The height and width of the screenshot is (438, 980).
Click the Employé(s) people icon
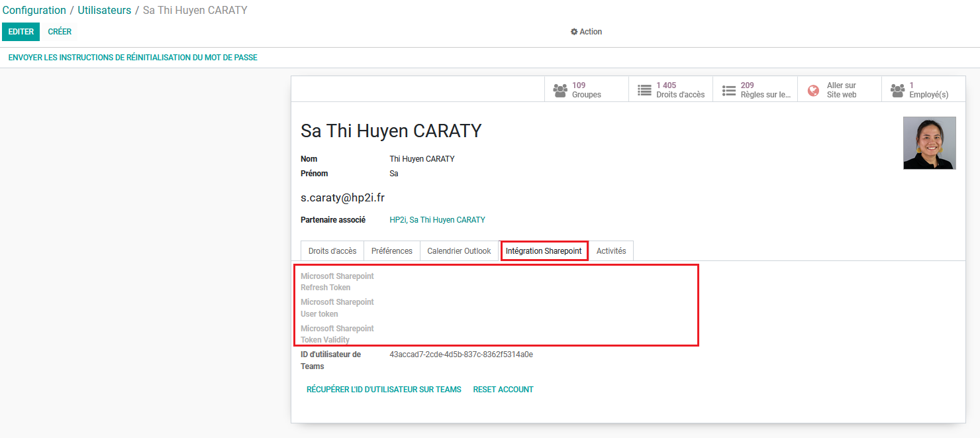(897, 90)
